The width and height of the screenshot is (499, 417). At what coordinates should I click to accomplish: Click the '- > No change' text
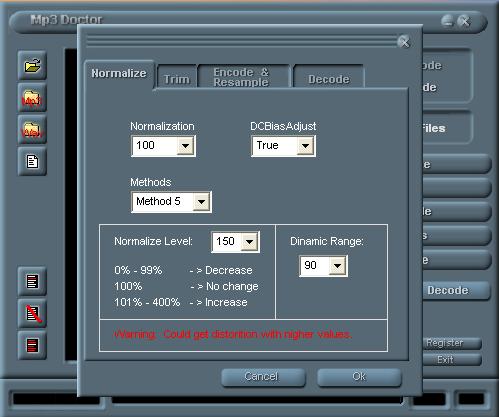pos(224,286)
